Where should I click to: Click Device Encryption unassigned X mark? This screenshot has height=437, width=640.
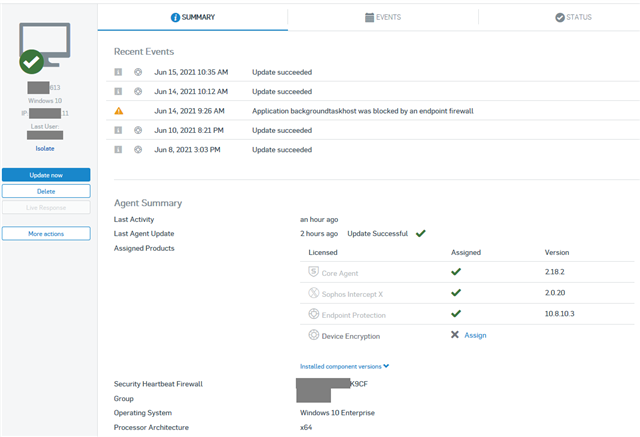(455, 335)
